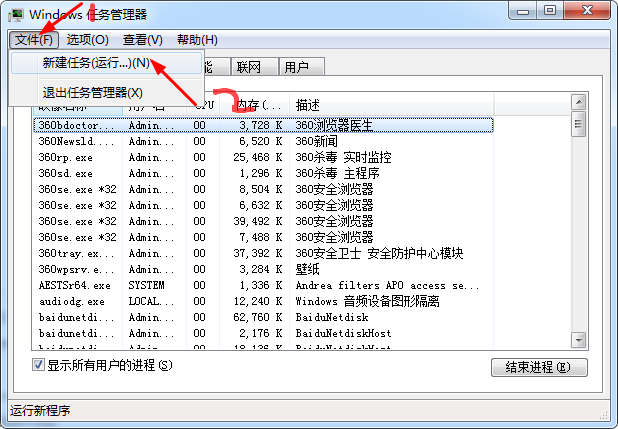Viewport: 618px width, 429px height.
Task: Select 360se.exe row using 8,504 K
Action: [263, 189]
